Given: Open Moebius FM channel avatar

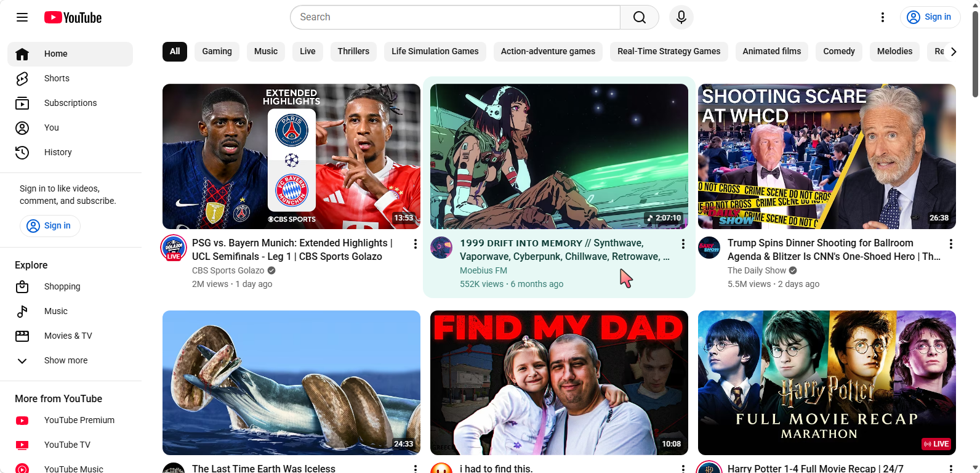Looking at the screenshot, I should [x=441, y=248].
